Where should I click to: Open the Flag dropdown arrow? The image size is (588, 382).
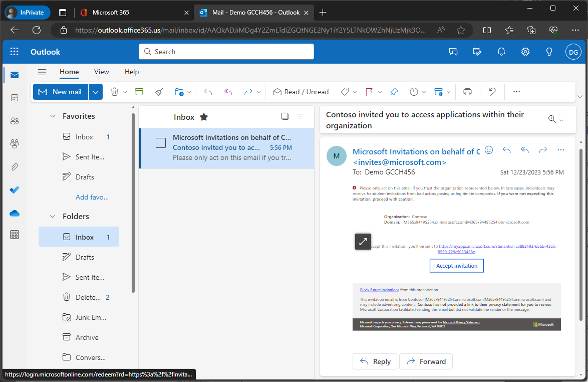(x=380, y=92)
